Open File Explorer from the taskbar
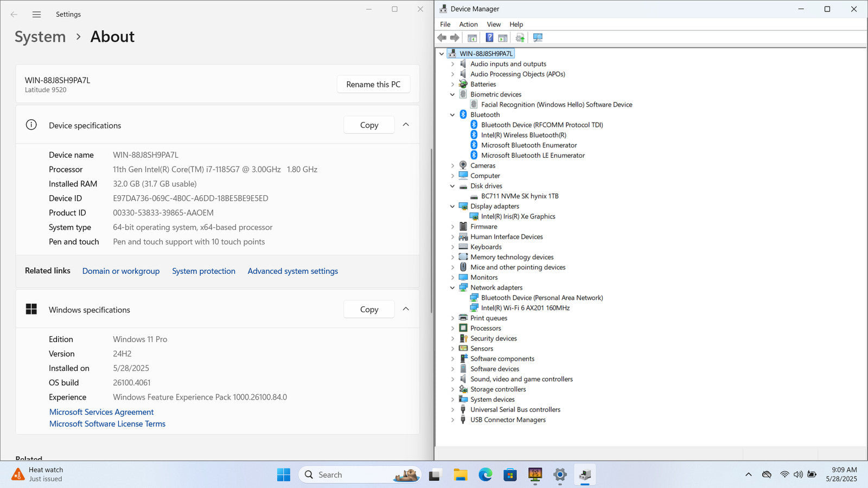The image size is (868, 488). pyautogui.click(x=461, y=475)
